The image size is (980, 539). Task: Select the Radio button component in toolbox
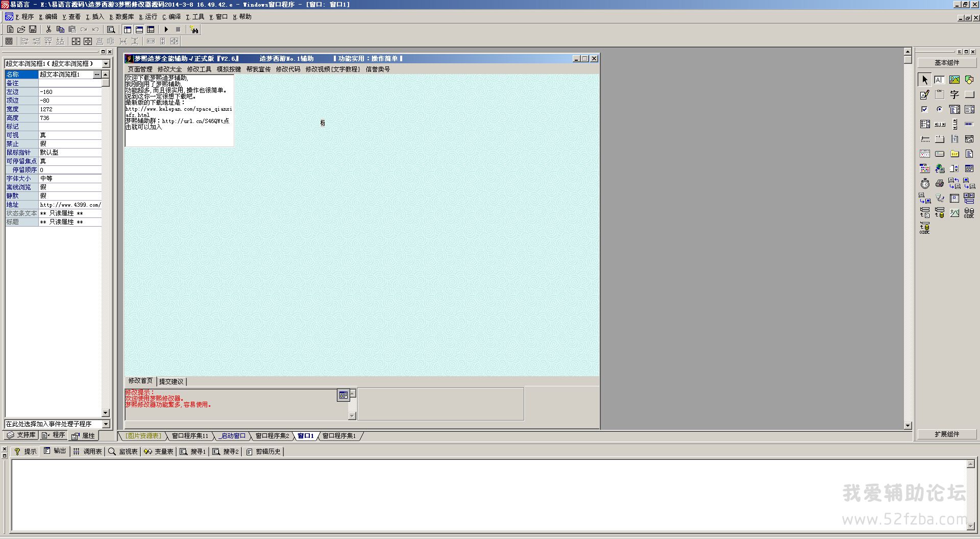tap(939, 109)
